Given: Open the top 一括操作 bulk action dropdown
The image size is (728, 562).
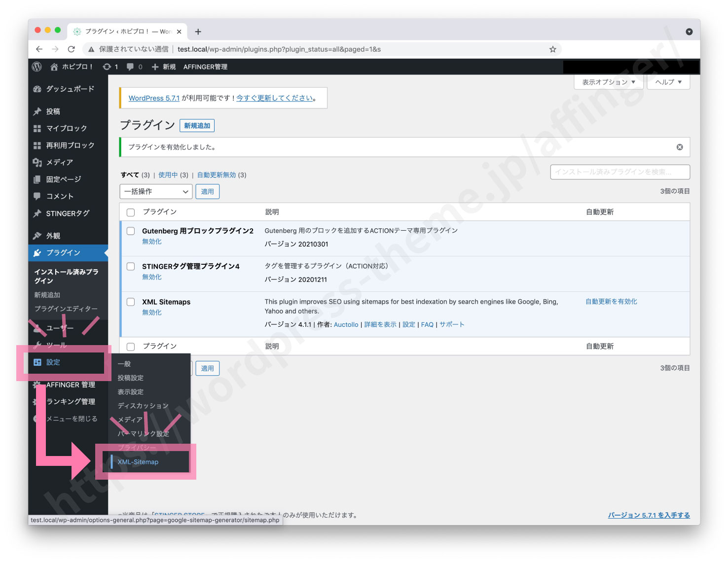Looking at the screenshot, I should [x=156, y=191].
